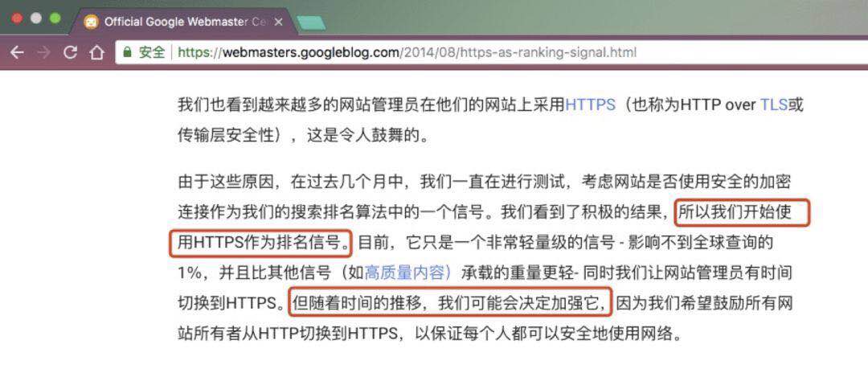Click the text 传输层安全性
This screenshot has height=365, width=868.
[x=226, y=134]
